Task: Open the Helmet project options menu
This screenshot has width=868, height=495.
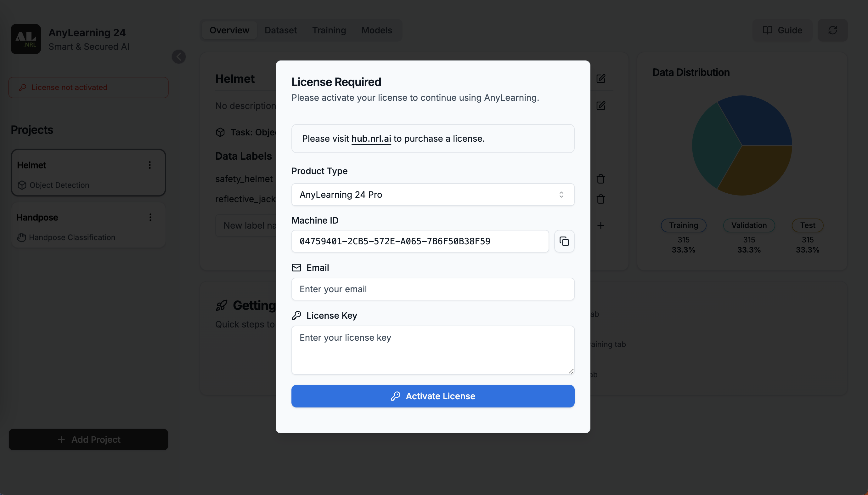Action: 150,165
